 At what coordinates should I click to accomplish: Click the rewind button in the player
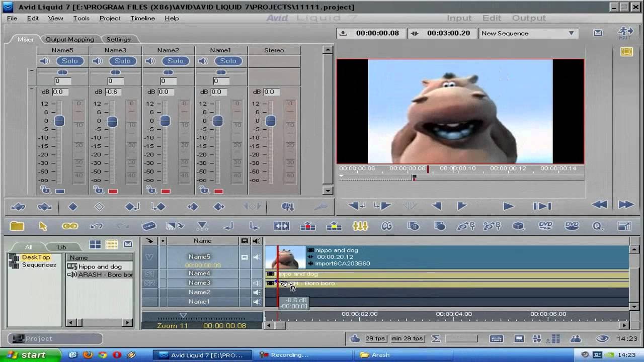tap(599, 205)
